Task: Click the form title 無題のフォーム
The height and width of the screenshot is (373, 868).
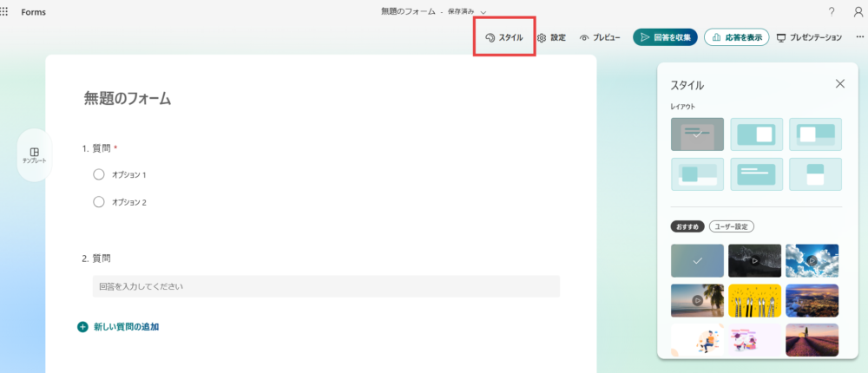Action: (128, 99)
